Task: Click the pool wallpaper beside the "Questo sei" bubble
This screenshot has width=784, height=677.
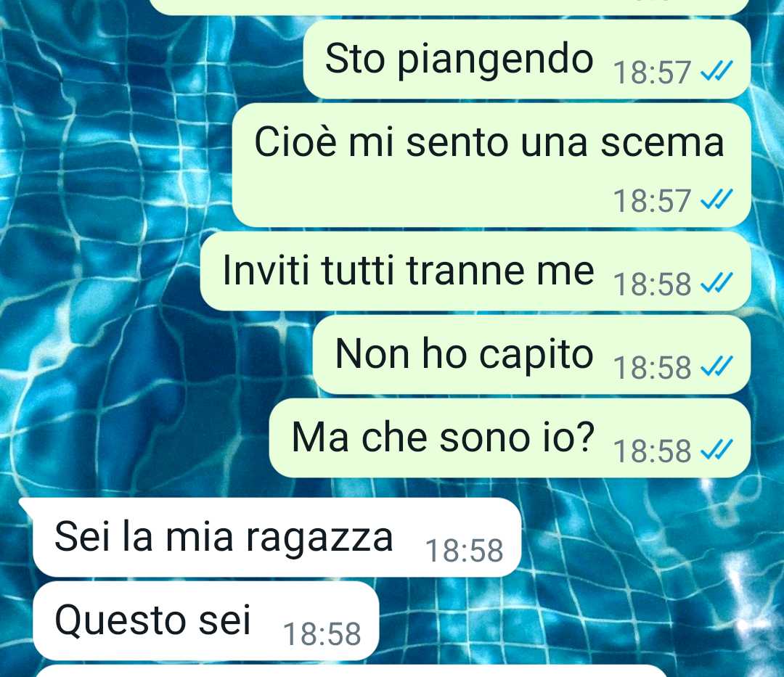Action: coord(575,622)
